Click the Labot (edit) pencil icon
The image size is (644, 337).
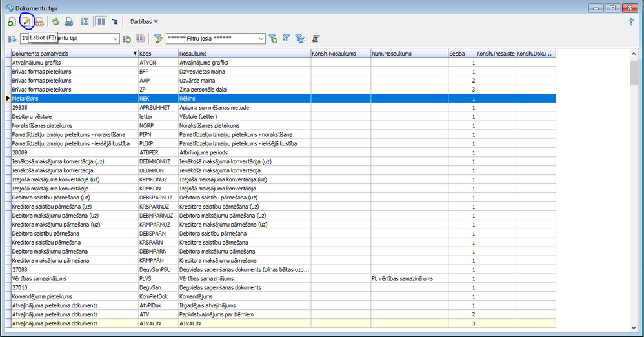coord(26,21)
